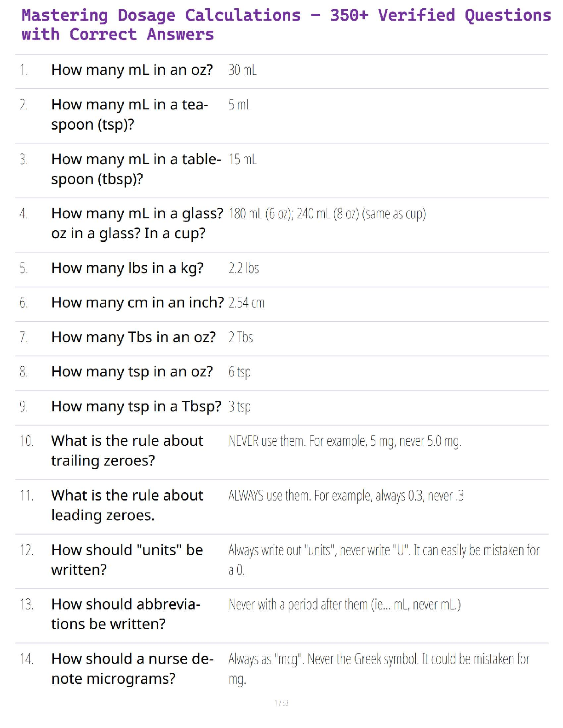Click the question about writing "units"
563x728 pixels.
point(127,559)
